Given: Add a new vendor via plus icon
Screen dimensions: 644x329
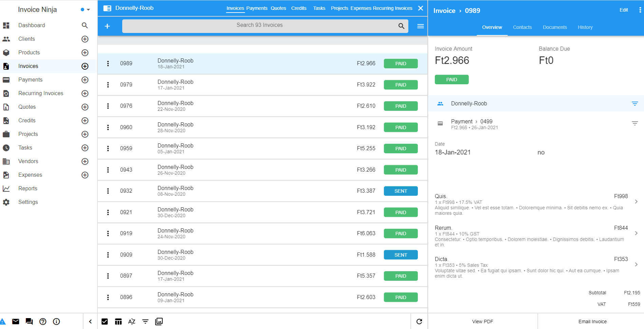Looking at the screenshot, I should [85, 161].
